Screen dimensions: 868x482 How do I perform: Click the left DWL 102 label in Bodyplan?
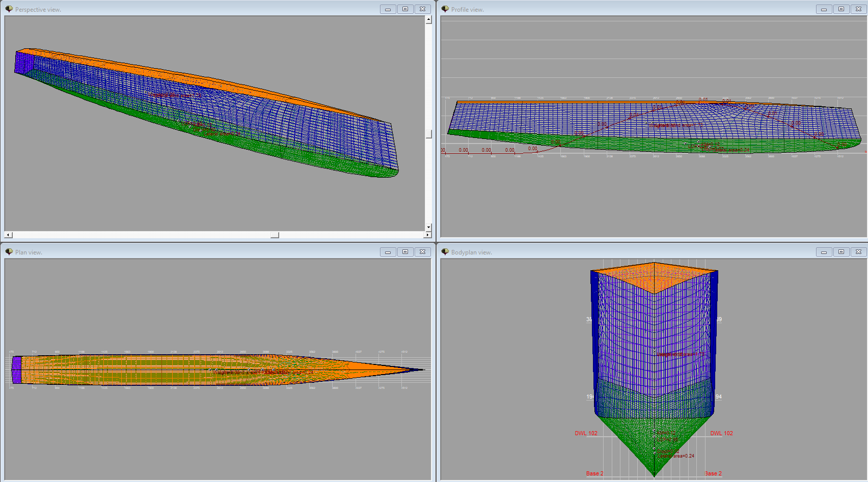point(586,434)
